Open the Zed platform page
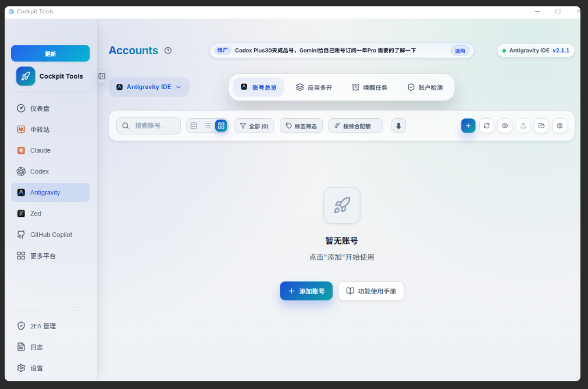Viewport: 588px width, 389px height. [50, 214]
